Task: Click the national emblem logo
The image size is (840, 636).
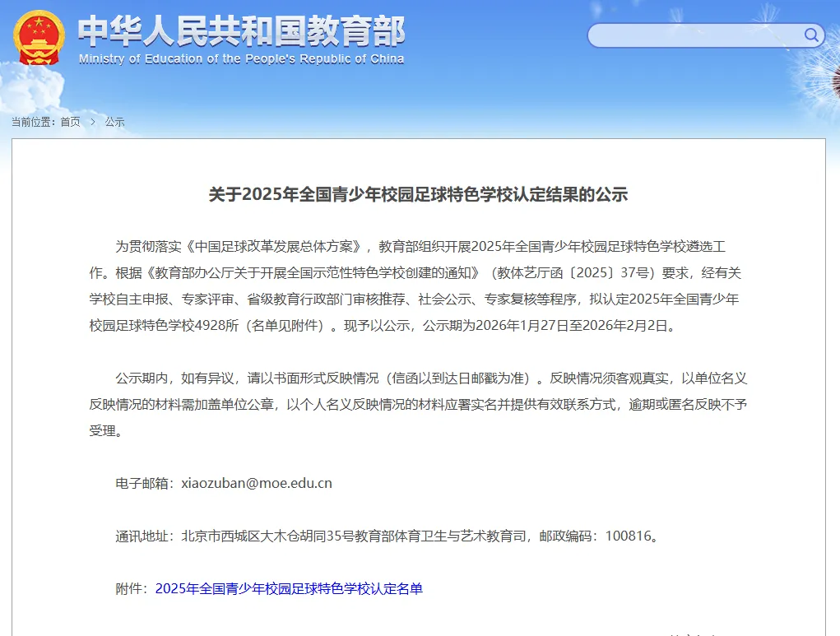Action: point(39,38)
